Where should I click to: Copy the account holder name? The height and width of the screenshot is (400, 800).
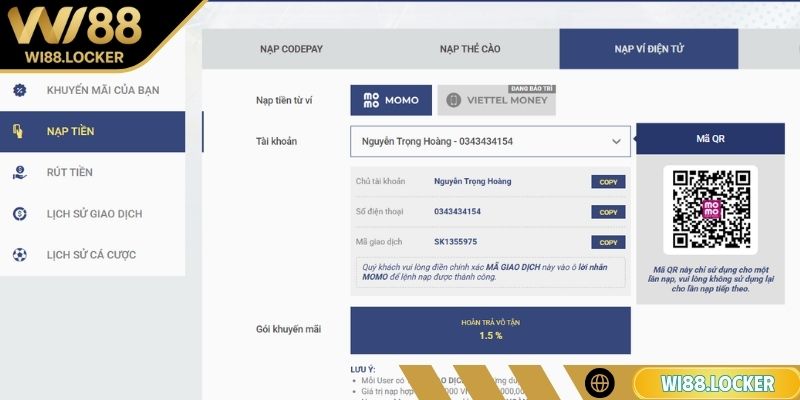[x=608, y=182]
